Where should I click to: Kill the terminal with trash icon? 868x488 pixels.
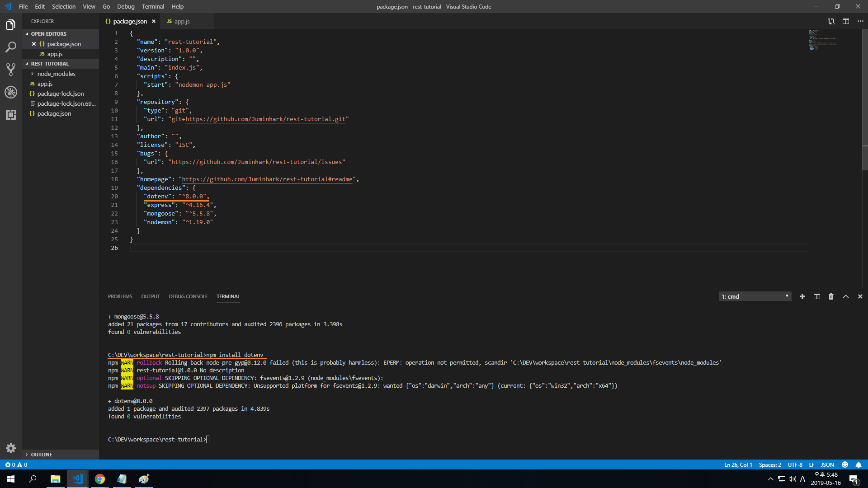click(x=831, y=296)
